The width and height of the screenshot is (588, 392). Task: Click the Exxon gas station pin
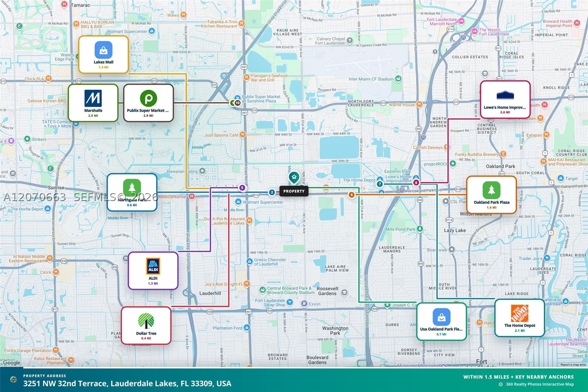(304, 304)
